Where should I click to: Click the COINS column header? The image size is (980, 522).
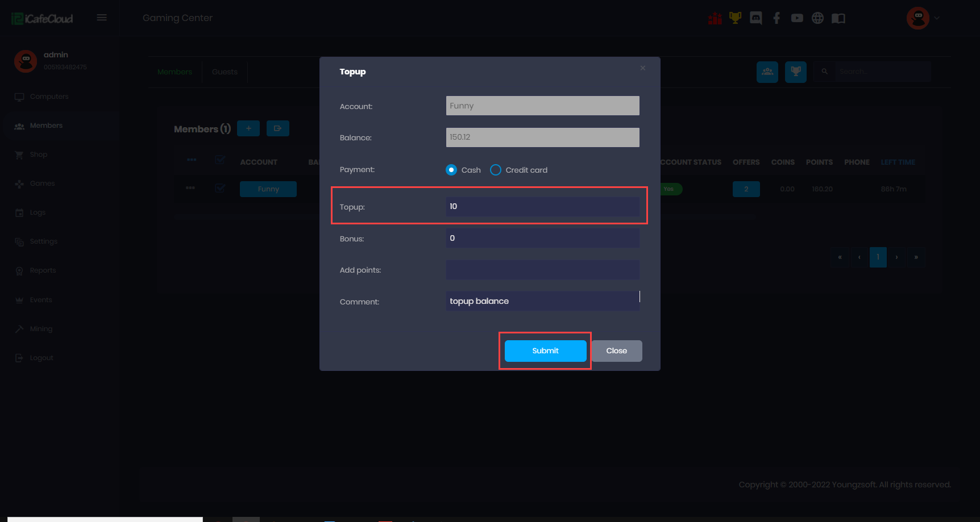pyautogui.click(x=783, y=162)
